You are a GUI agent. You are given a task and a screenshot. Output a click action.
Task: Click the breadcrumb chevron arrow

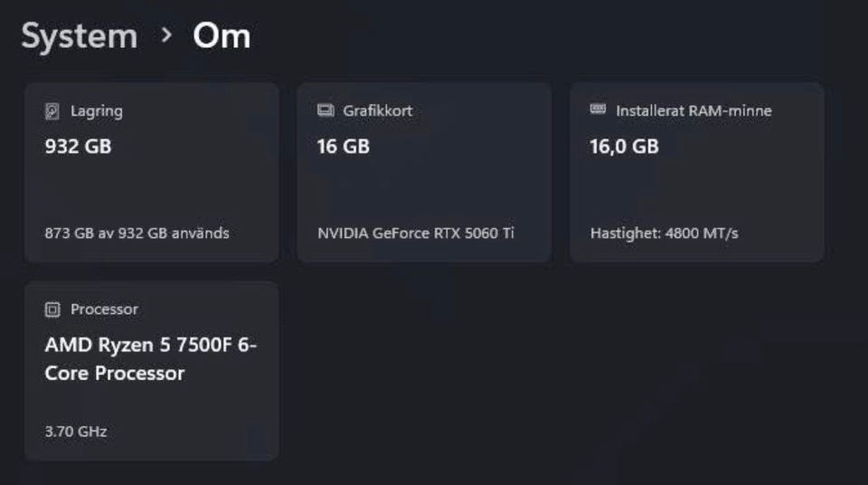(165, 36)
